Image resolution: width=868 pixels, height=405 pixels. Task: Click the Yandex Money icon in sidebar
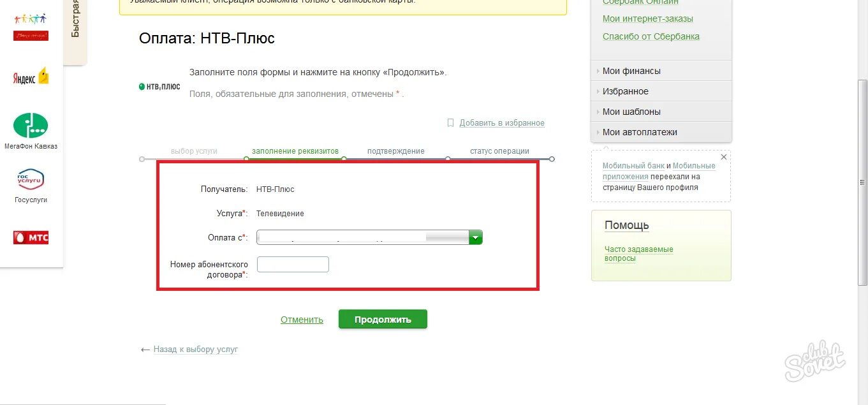[31, 77]
